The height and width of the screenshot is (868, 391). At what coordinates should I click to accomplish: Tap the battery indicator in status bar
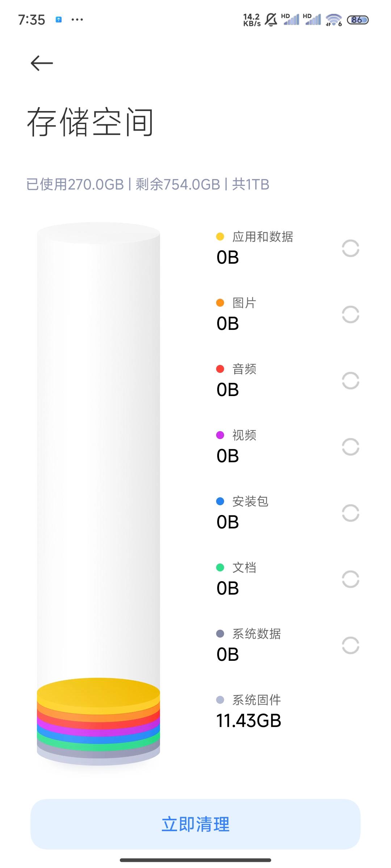coord(358,20)
